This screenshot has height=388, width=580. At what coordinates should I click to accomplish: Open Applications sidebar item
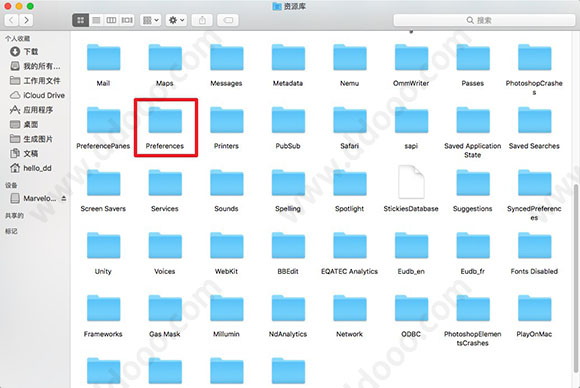pyautogui.click(x=31, y=110)
